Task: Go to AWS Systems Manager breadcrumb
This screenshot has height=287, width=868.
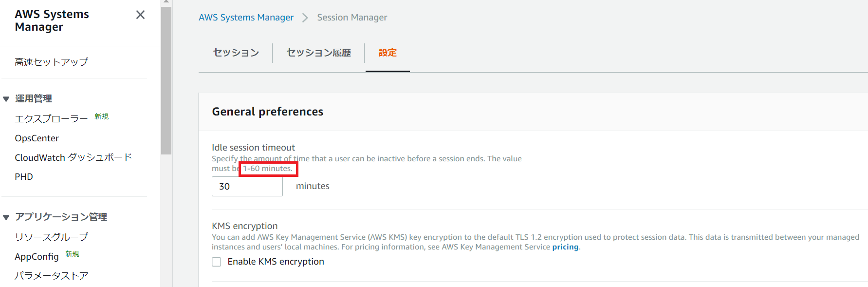Action: [x=246, y=18]
